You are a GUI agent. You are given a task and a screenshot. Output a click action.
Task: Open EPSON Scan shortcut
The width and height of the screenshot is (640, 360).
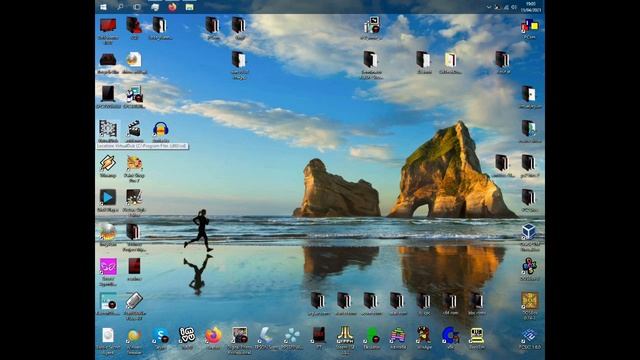coord(266,336)
